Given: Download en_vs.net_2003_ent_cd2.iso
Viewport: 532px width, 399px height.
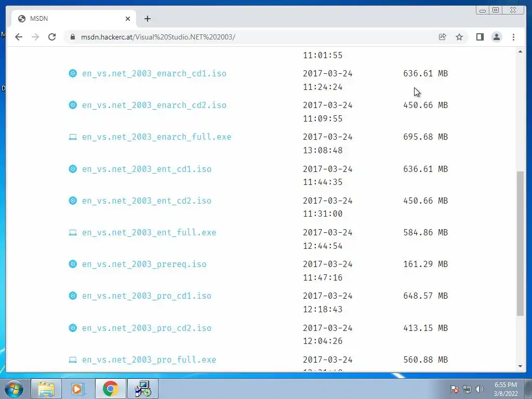Looking at the screenshot, I should [x=147, y=201].
